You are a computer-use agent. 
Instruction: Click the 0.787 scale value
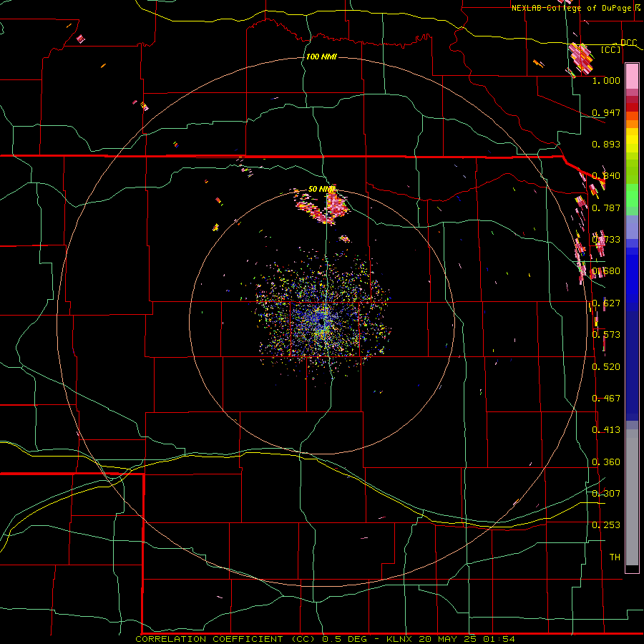[x=606, y=208]
